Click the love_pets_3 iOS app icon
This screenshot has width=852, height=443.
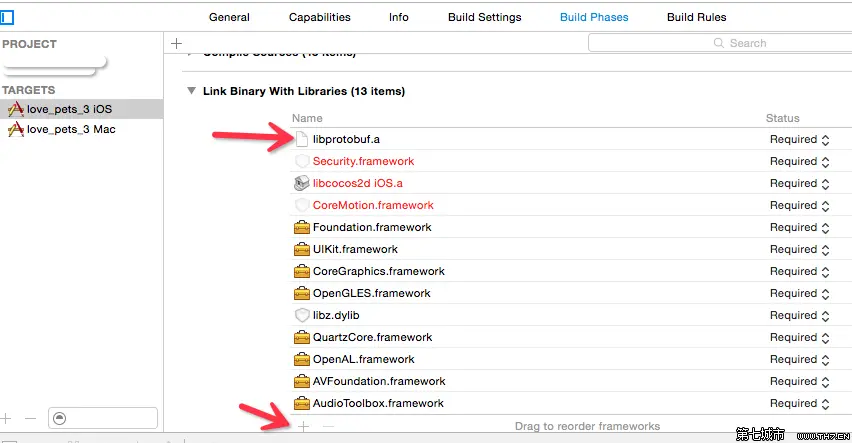tap(15, 109)
